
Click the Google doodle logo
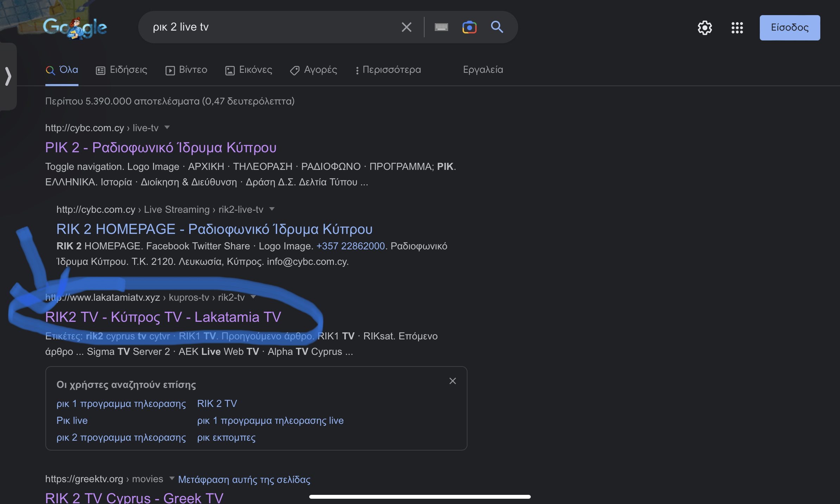tap(75, 27)
